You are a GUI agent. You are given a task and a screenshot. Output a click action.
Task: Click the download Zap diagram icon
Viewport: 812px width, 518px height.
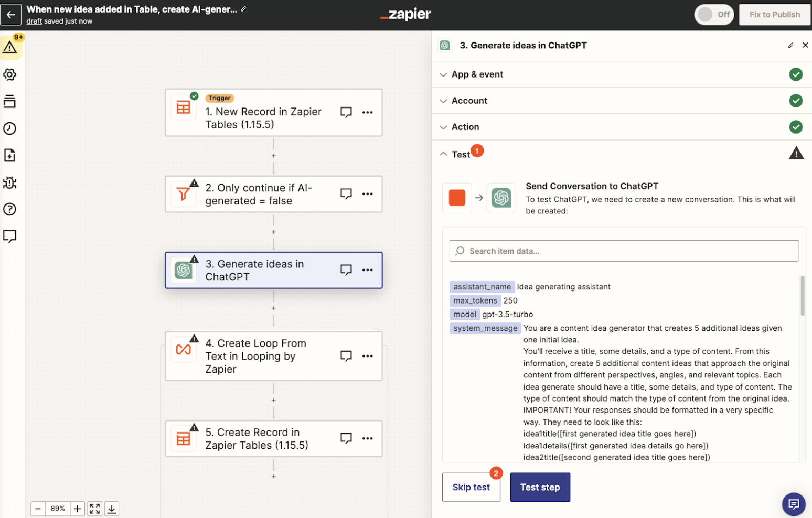[111, 508]
